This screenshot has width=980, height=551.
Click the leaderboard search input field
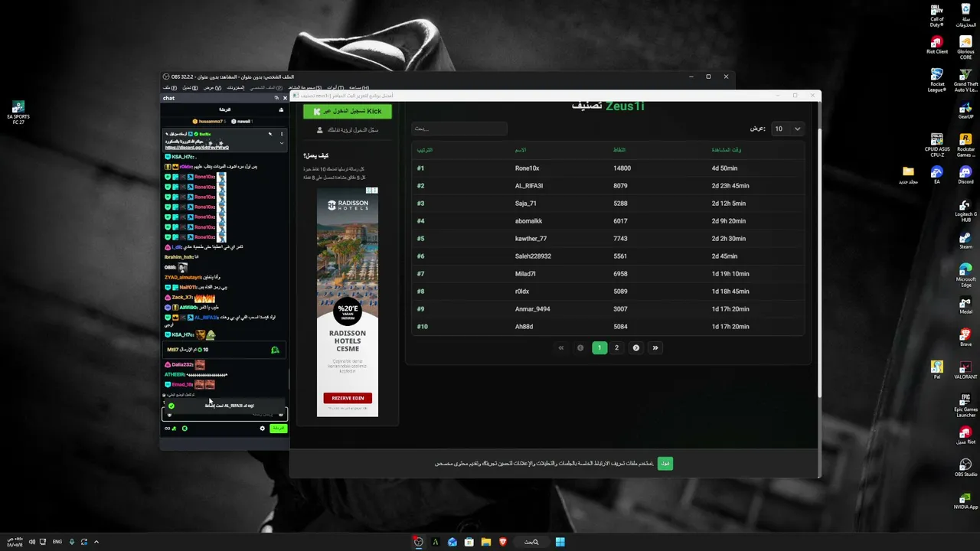pos(459,129)
